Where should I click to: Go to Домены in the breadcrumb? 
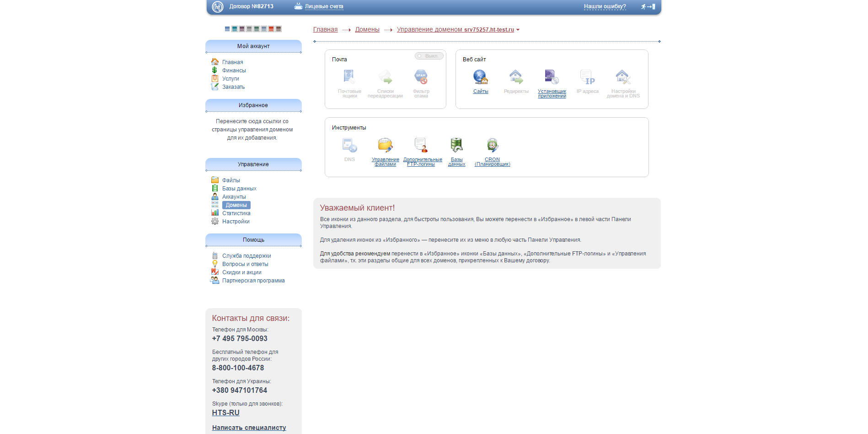point(367,29)
